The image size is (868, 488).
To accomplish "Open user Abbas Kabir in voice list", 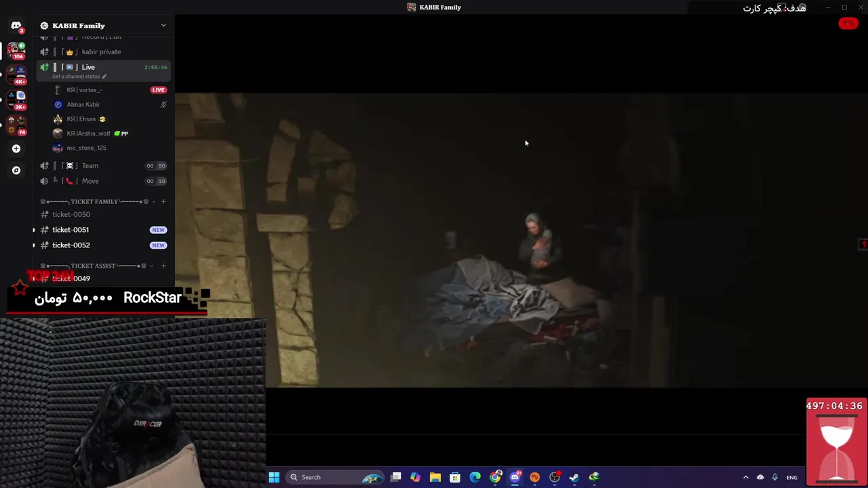I will [x=83, y=104].
